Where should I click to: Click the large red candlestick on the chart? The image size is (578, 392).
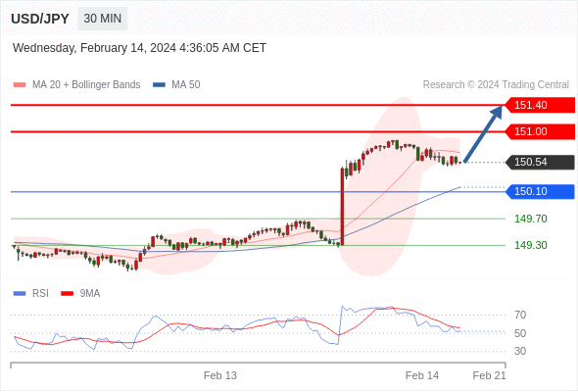pos(343,207)
